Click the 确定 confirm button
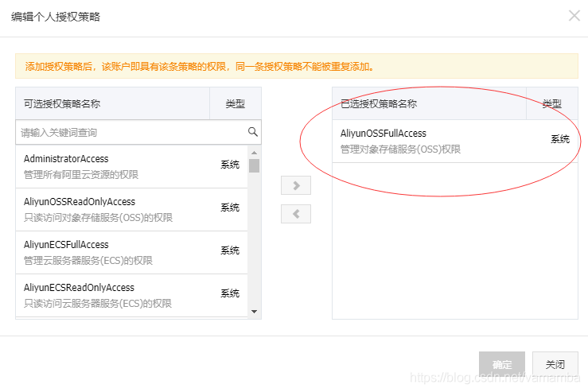 click(502, 364)
